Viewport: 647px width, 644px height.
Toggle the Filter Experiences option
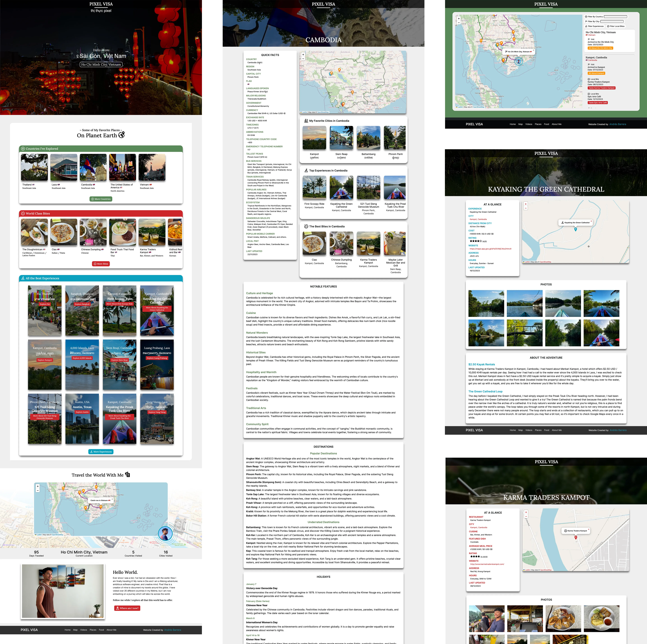click(x=594, y=26)
